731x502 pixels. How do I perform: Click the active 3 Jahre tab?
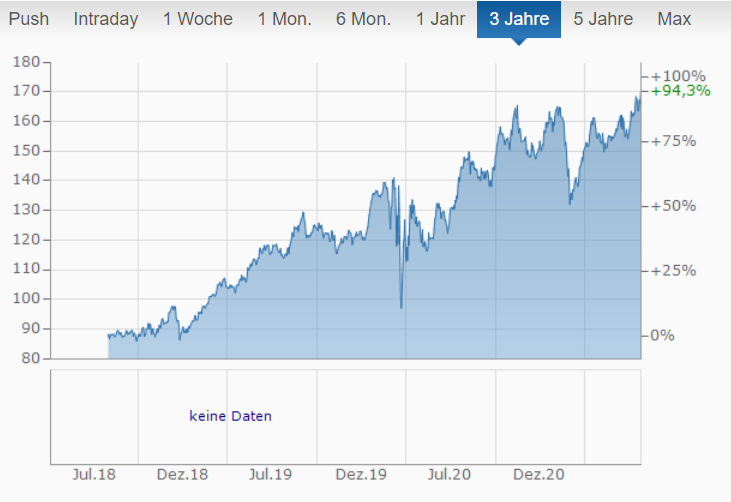point(519,19)
